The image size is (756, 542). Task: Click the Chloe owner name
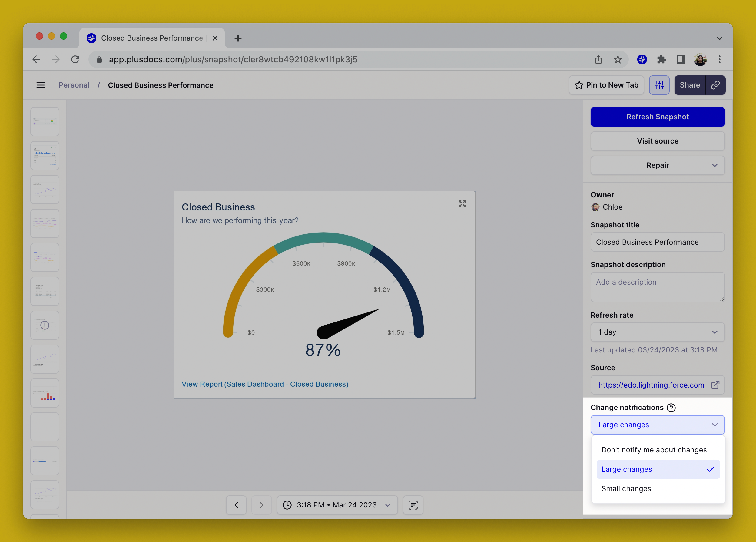[612, 207]
